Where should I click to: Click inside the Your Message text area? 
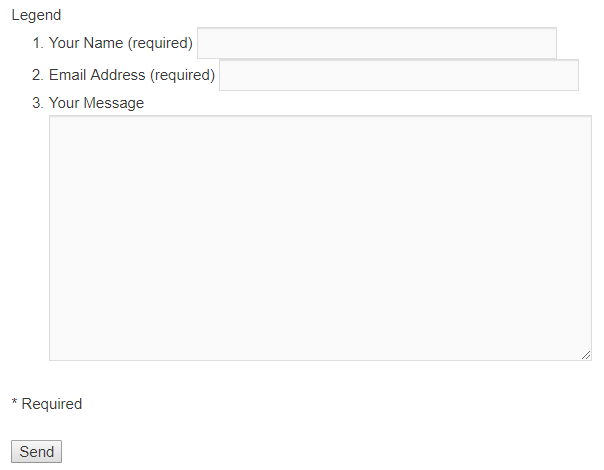click(320, 238)
